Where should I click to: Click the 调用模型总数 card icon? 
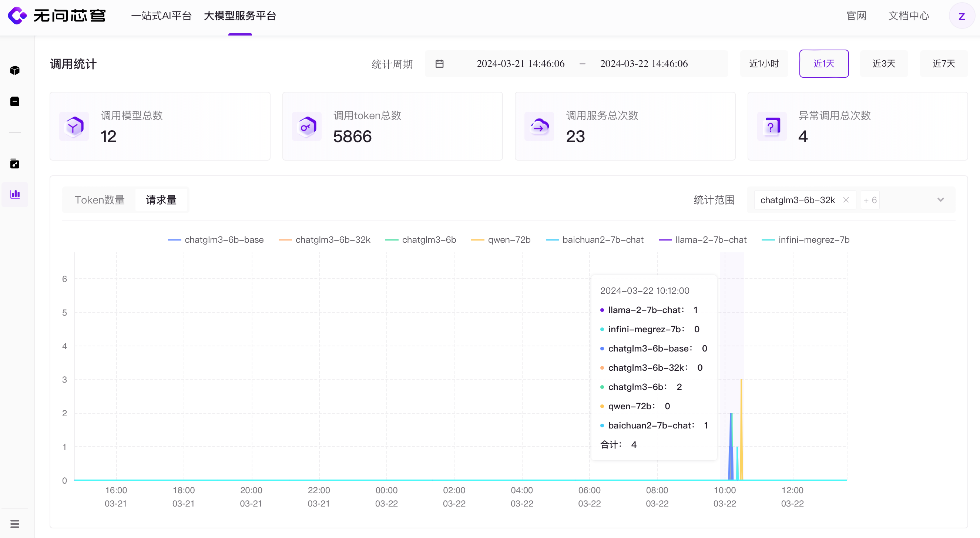click(x=74, y=126)
